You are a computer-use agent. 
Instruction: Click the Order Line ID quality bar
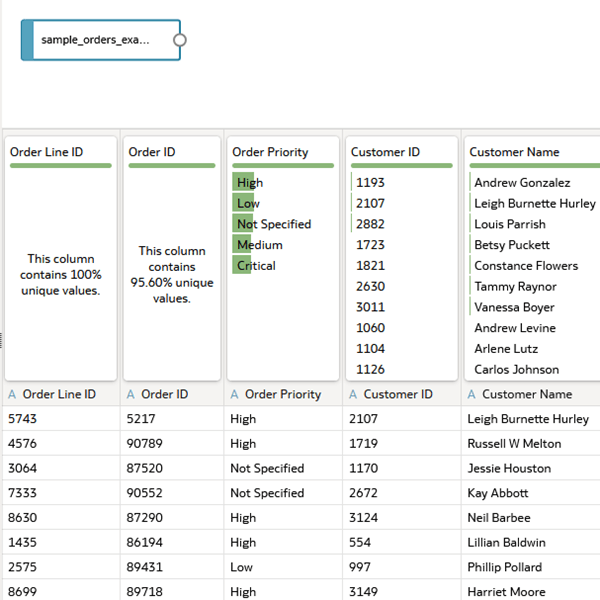(x=61, y=166)
